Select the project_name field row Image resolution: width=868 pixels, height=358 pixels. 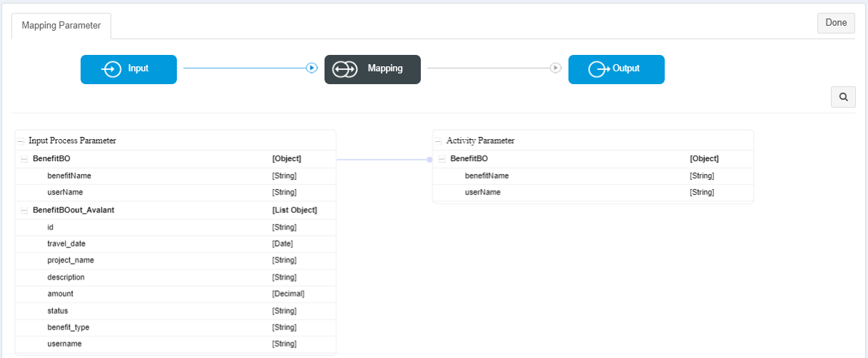coord(175,260)
